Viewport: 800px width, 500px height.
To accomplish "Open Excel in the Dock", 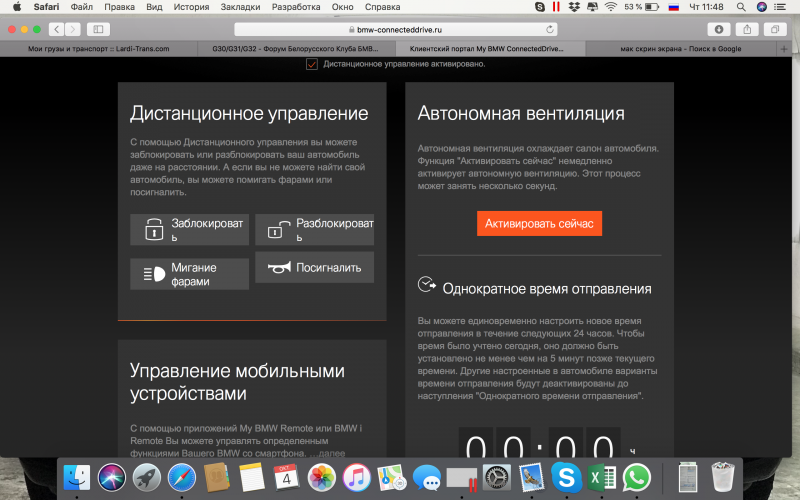I will pyautogui.click(x=602, y=478).
